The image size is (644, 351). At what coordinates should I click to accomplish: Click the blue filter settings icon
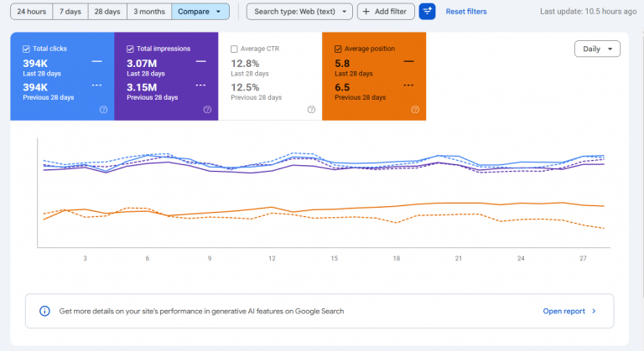pos(427,12)
